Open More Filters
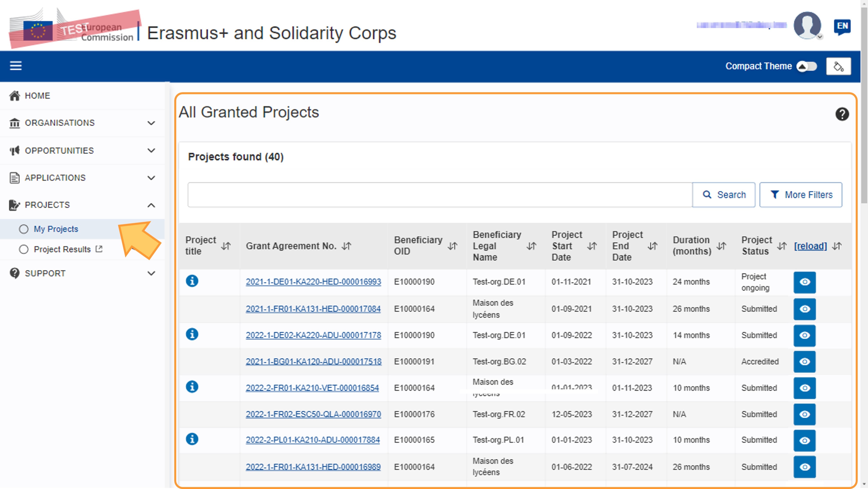Screen dimensions: 868x489 [x=801, y=195]
